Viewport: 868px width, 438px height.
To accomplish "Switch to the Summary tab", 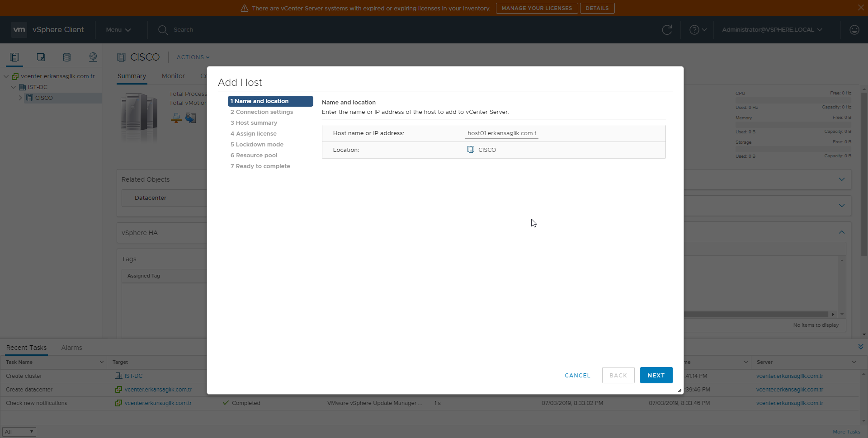I will 132,76.
